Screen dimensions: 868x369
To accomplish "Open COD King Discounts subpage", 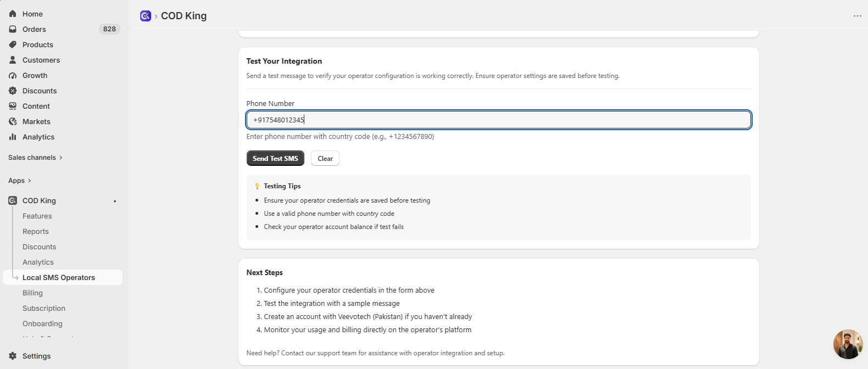I will 40,247.
